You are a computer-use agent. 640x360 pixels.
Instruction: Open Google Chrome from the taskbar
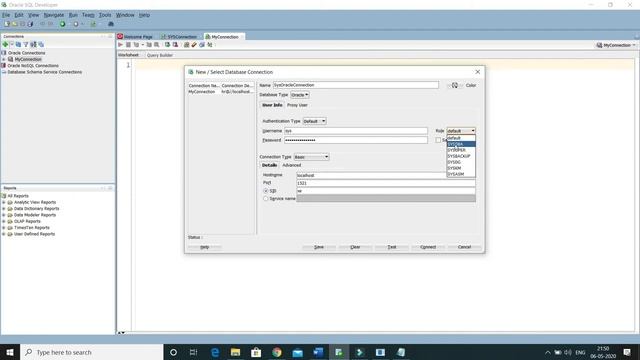[x=277, y=352]
